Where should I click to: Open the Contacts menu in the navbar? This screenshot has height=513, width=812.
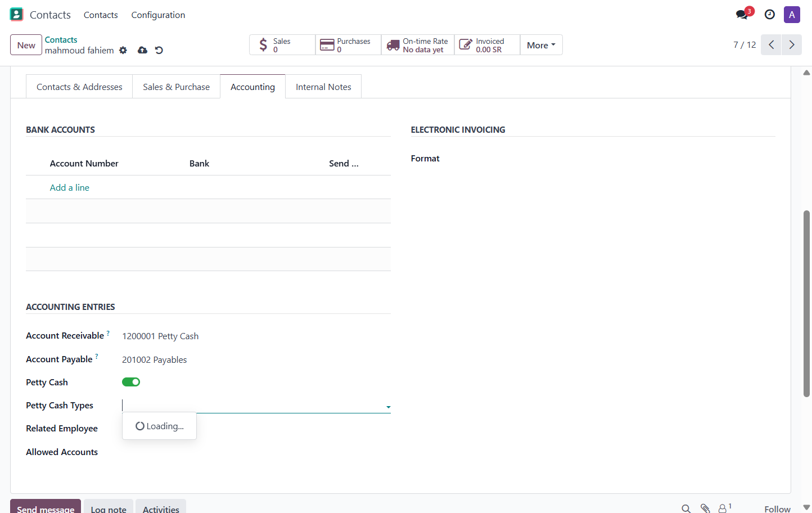pos(101,15)
